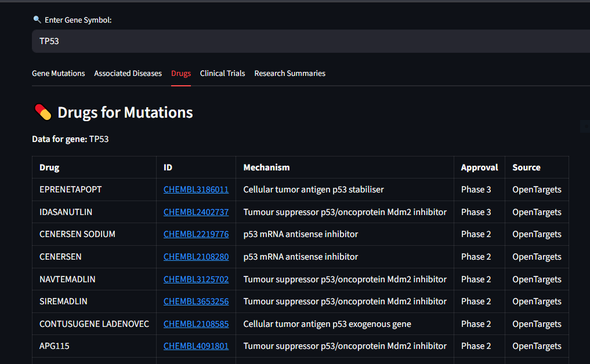Screen dimensions: 590x364
Task: Open the CHEMBL3653256 link for Siremadlin
Action: (196, 301)
